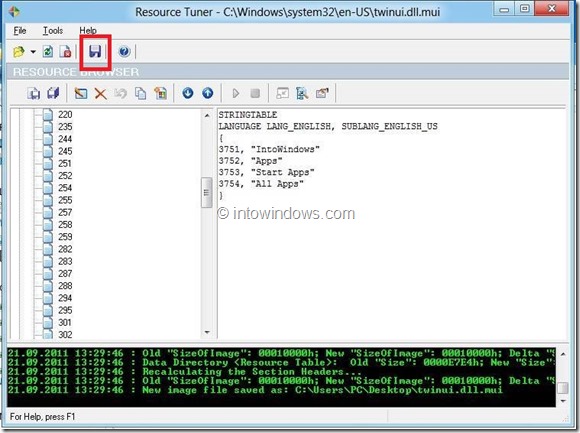
Task: Maximize the Resource Tuner window
Action: point(525,9)
